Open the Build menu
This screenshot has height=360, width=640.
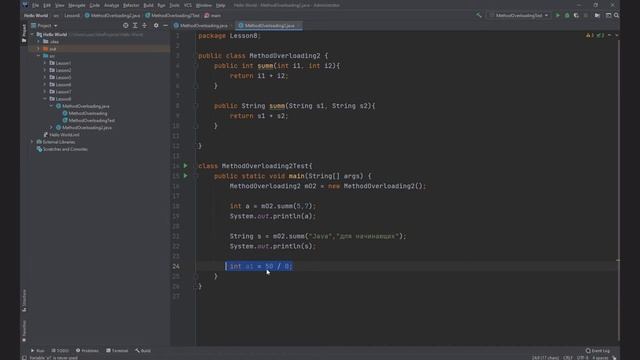[149, 5]
